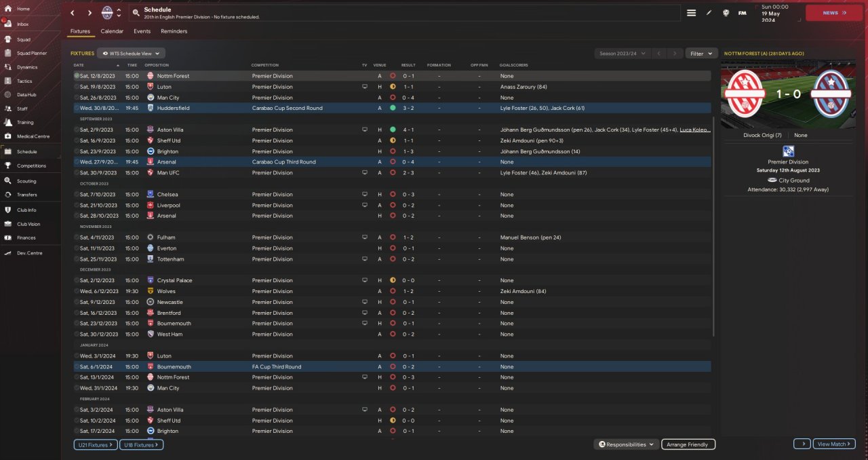This screenshot has height=460, width=868.
Task: Click the pencil edit icon
Action: 709,13
